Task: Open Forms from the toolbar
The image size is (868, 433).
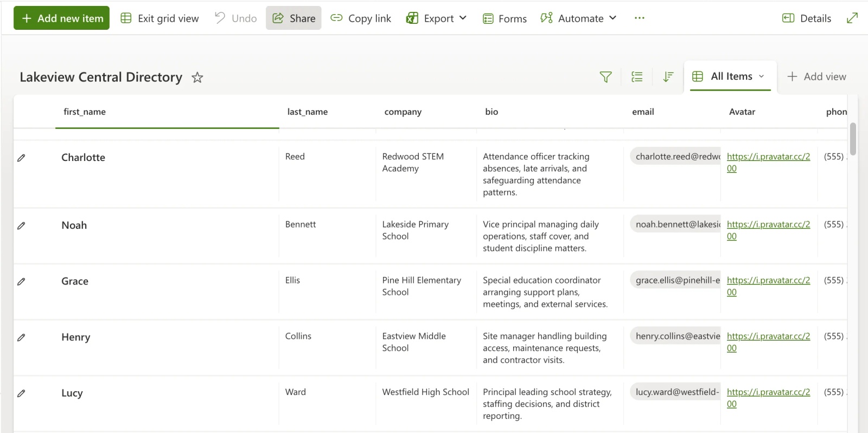Action: click(505, 18)
